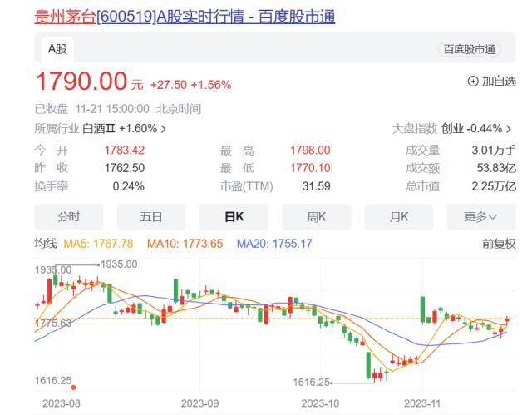Expand the market index chevron after -0.44%
Viewport: 532px width, 415px height.
(x=509, y=129)
